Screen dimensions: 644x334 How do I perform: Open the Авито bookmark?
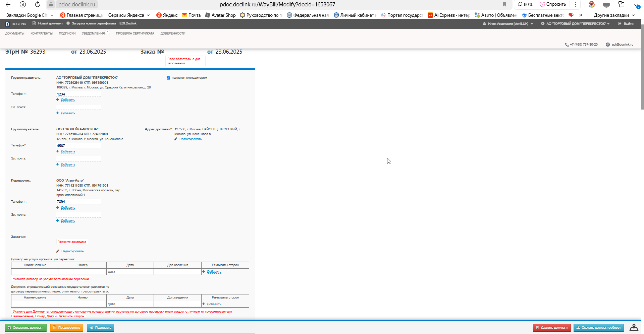[x=496, y=15]
